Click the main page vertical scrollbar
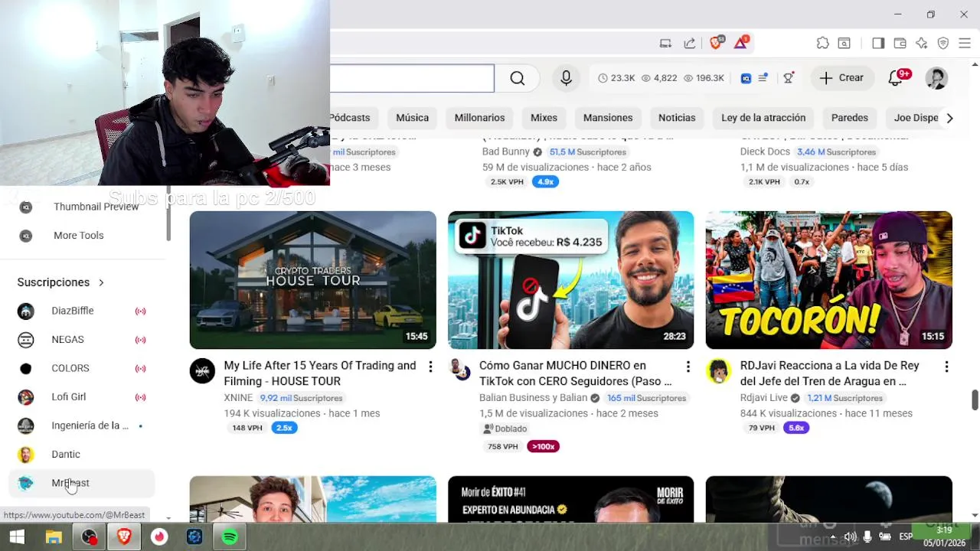 coord(975,400)
